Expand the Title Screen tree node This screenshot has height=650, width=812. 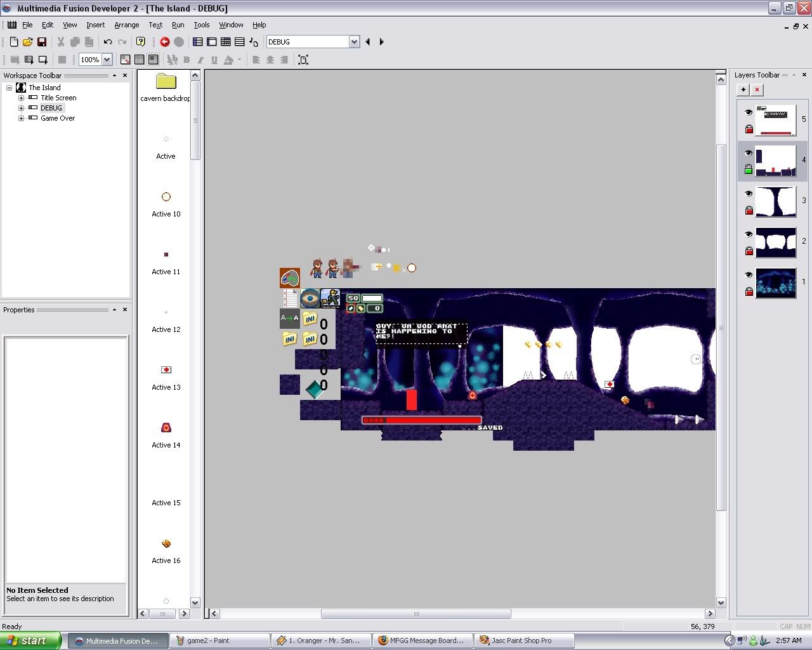[x=21, y=98]
